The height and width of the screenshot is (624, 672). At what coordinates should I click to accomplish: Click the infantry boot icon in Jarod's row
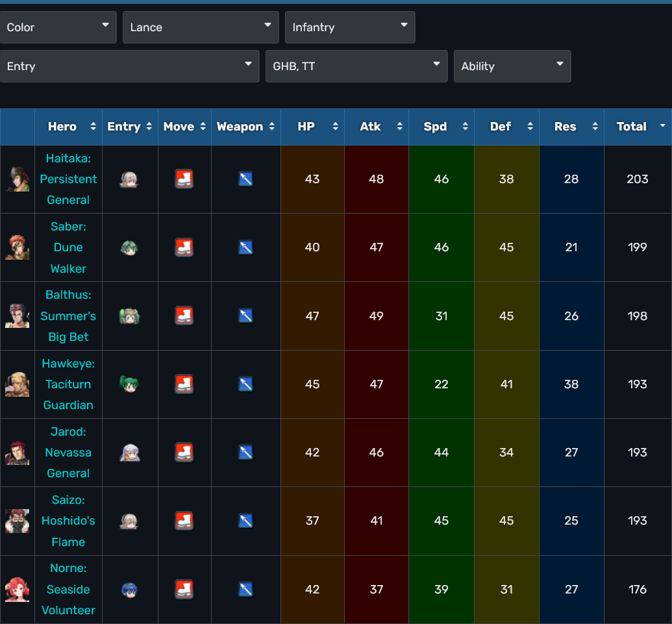(184, 453)
